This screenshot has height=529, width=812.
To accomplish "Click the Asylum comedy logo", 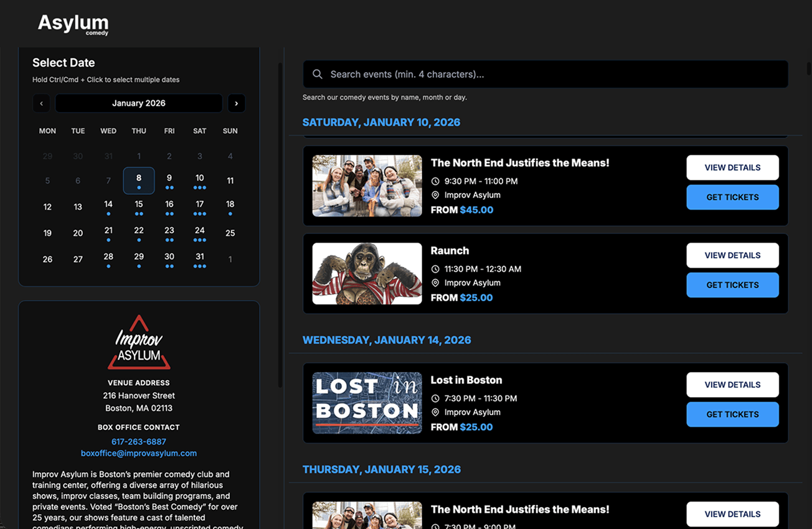I will click(x=73, y=24).
